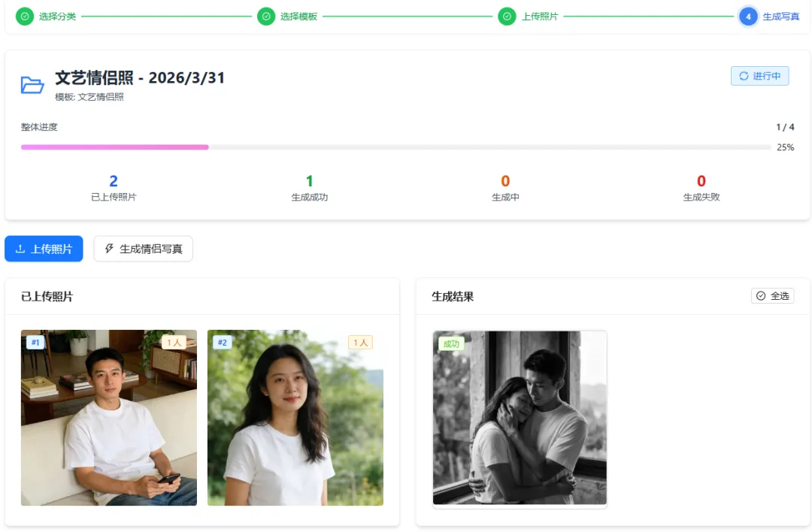The image size is (812, 532).
Task: Click the refresh spinner icon in 进行中 badge
Action: [744, 76]
